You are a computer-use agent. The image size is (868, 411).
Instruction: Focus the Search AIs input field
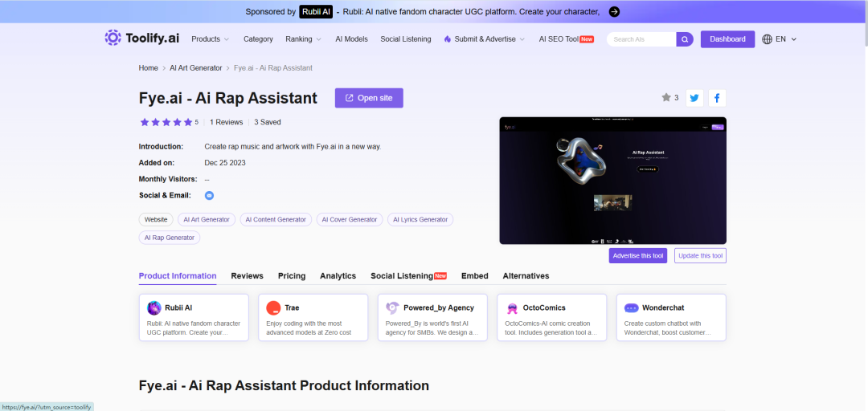pyautogui.click(x=642, y=39)
